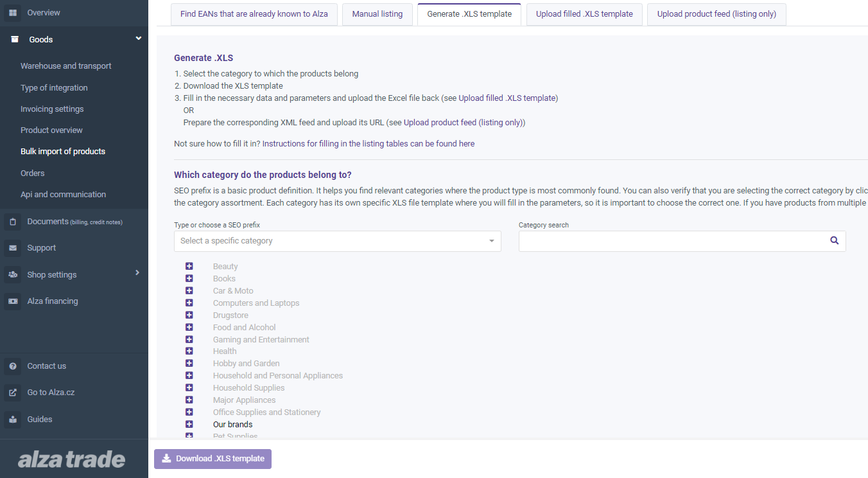Viewport: 868px width, 478px height.
Task: Select Bulk import of products item
Action: (63, 152)
